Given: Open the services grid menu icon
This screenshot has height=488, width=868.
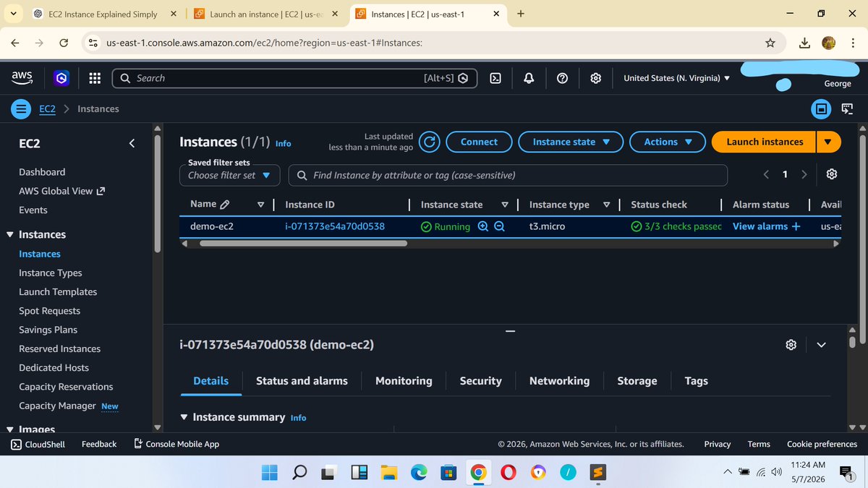Looking at the screenshot, I should point(94,78).
